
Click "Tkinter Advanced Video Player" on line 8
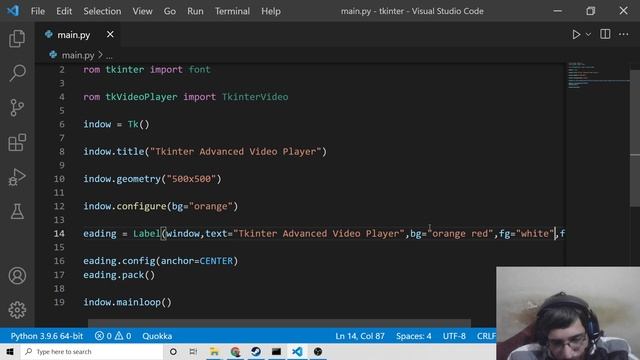click(x=236, y=151)
